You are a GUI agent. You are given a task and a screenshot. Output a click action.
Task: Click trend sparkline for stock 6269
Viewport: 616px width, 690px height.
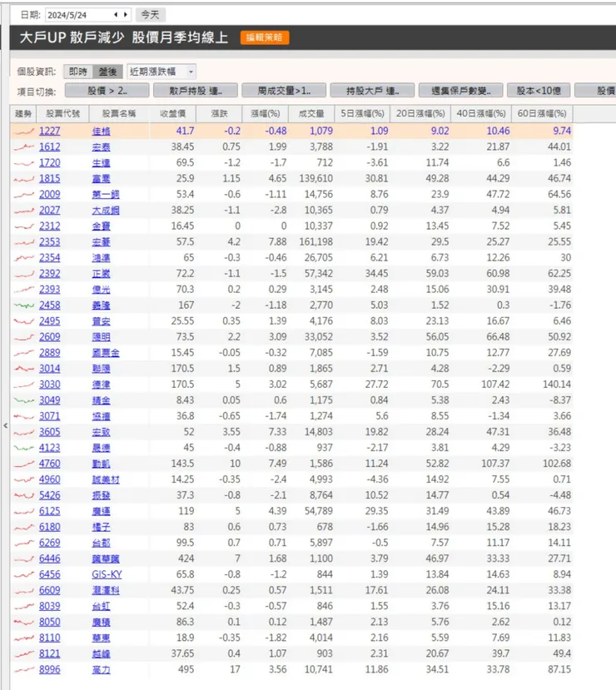point(24,543)
